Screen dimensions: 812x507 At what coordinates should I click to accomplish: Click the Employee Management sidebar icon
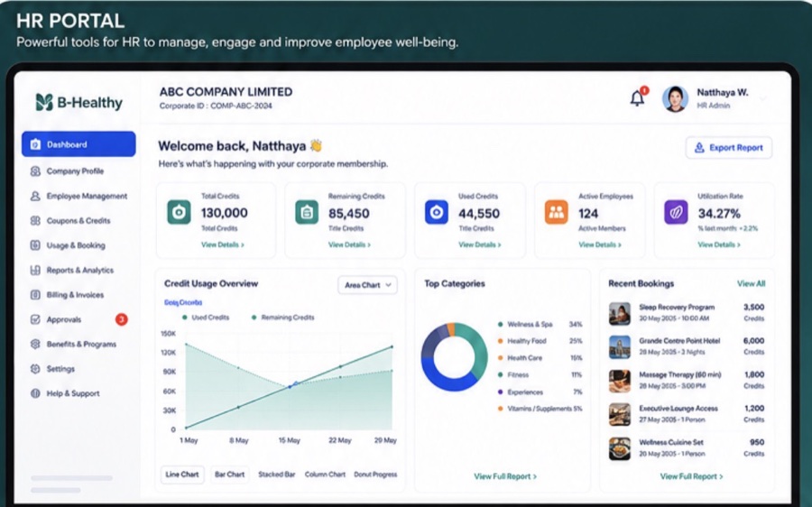pos(35,196)
